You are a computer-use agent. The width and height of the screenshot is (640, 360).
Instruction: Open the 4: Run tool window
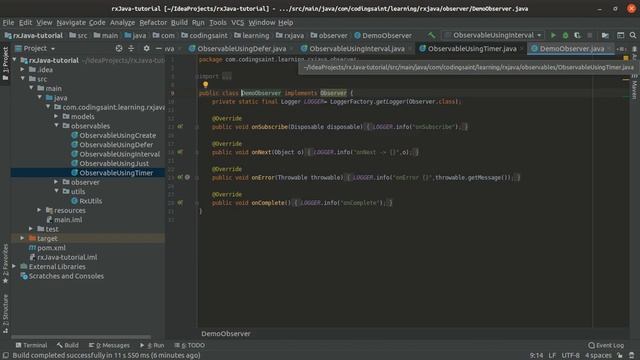[152, 345]
